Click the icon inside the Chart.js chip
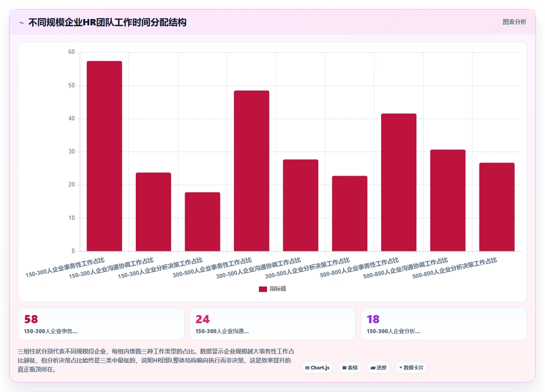The width and height of the screenshot is (545, 392). tap(307, 368)
